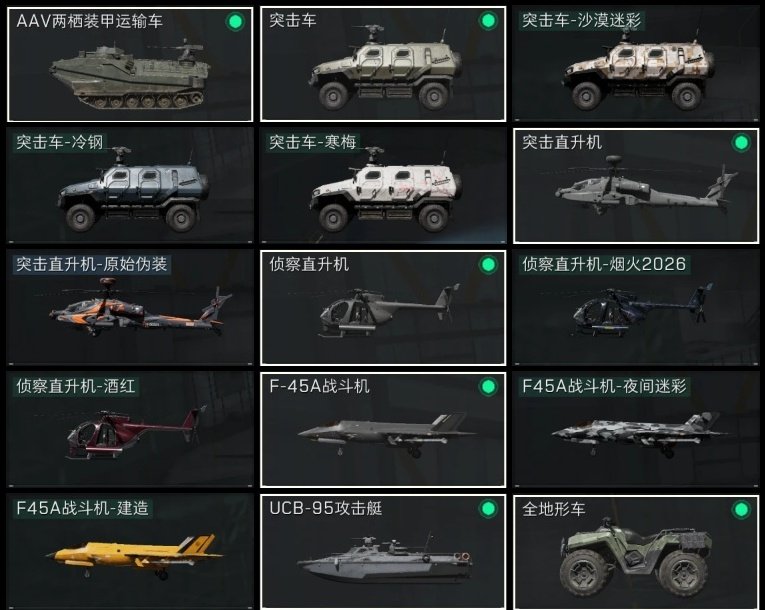765x610 pixels.
Task: Click the green indicator on 全地形车
Action: click(741, 510)
